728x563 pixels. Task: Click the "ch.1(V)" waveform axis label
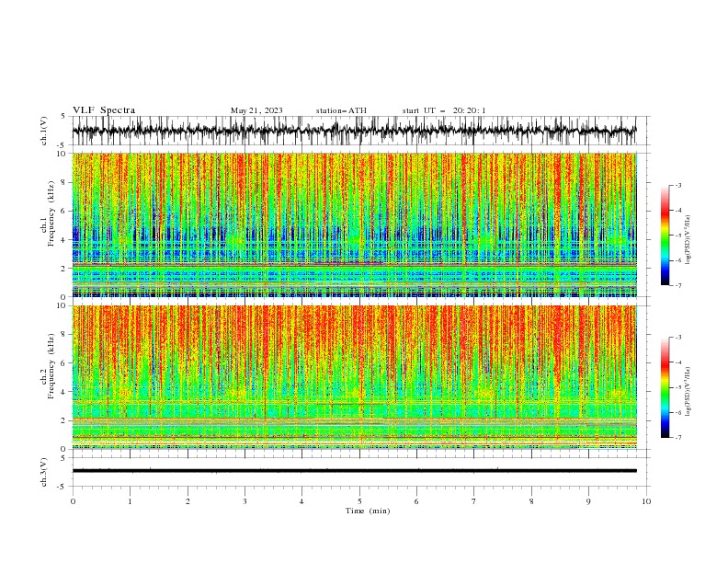coord(44,131)
